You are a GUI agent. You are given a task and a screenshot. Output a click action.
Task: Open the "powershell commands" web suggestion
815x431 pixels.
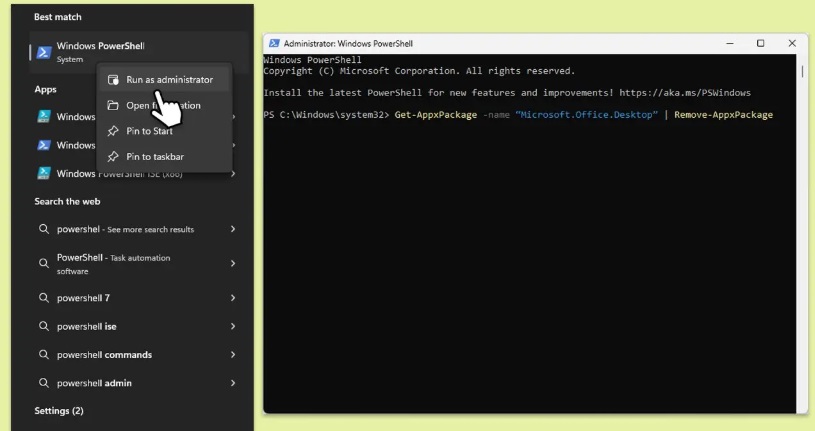tap(104, 355)
